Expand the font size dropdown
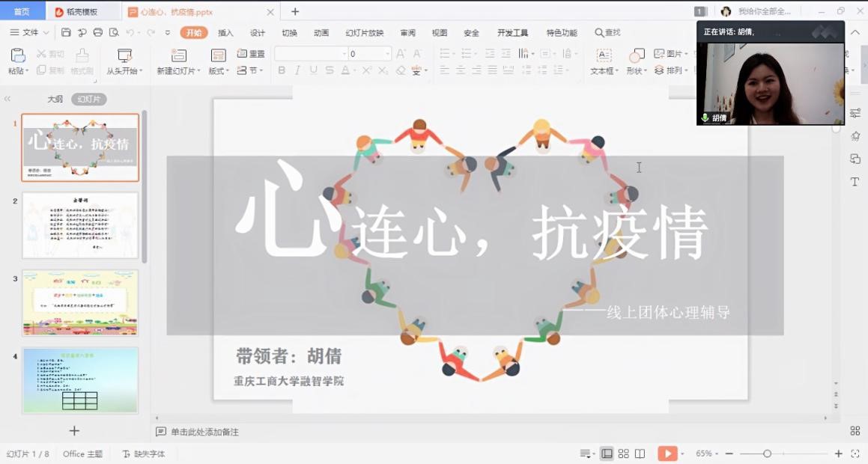Image resolution: width=868 pixels, height=464 pixels. click(387, 54)
